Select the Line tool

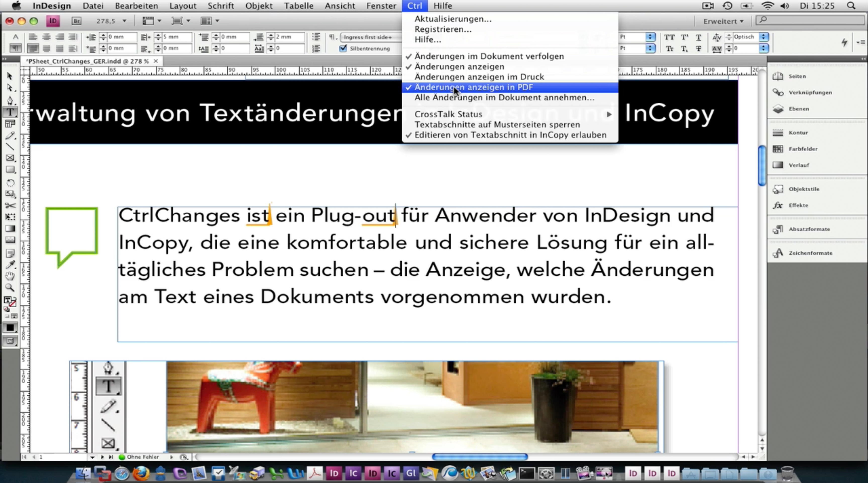point(10,147)
